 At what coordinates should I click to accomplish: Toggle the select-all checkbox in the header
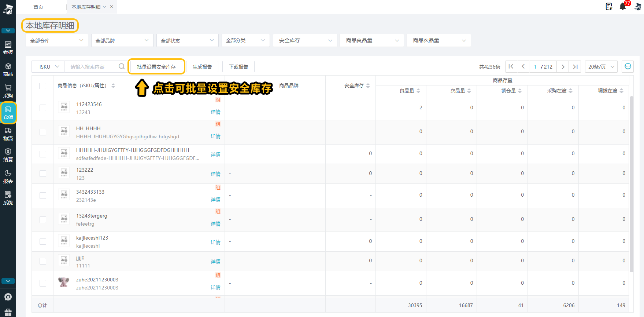(42, 86)
